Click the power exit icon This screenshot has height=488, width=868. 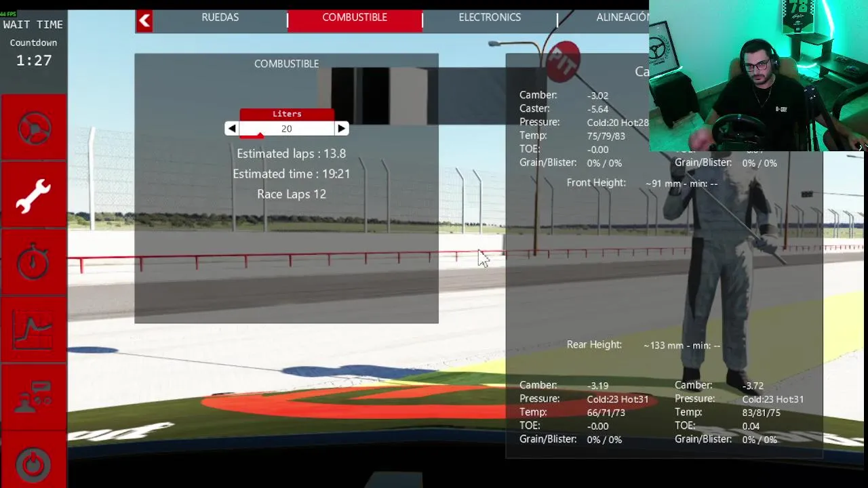click(34, 464)
